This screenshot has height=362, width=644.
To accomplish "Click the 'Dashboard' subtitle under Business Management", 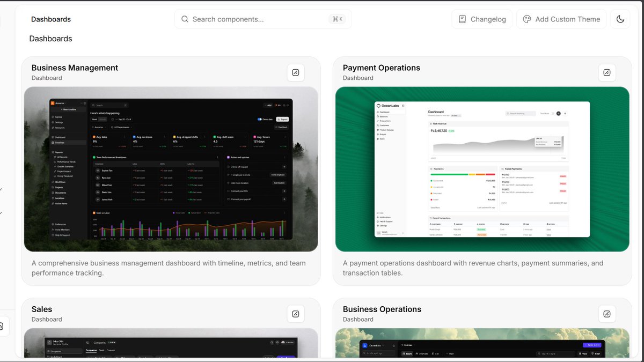I will click(x=47, y=78).
